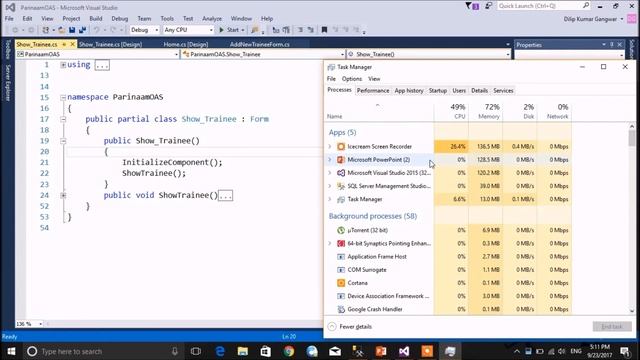Open the Toolbox side panel
The height and width of the screenshot is (360, 640).
(x=7, y=49)
